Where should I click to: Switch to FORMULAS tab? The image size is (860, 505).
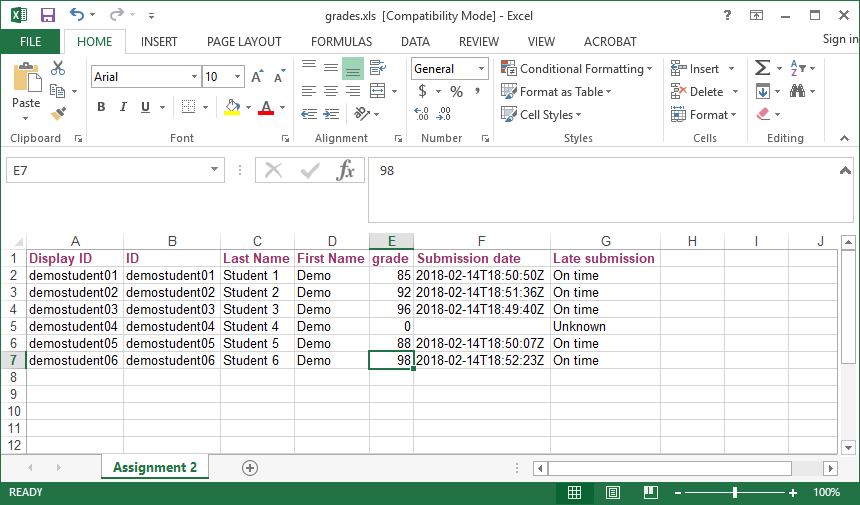pos(341,42)
